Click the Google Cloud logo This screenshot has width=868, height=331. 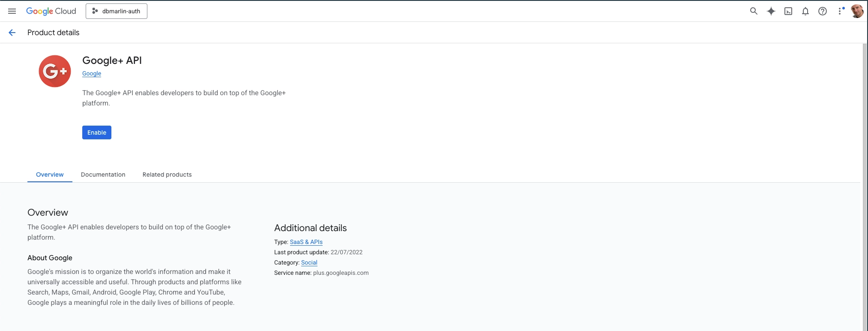51,11
